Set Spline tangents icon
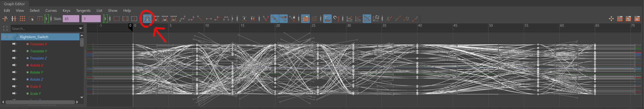 click(182, 19)
